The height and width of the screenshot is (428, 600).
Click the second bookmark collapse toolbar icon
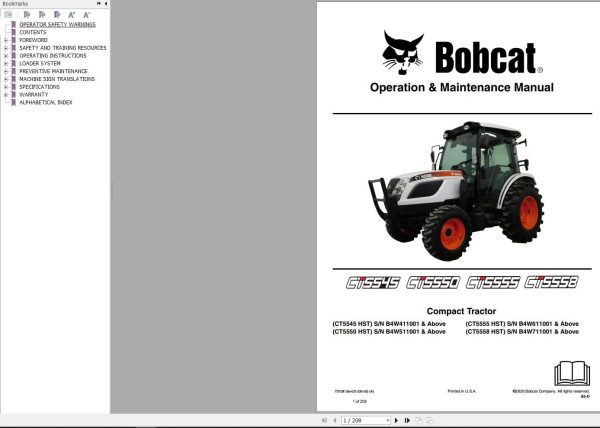pos(42,15)
